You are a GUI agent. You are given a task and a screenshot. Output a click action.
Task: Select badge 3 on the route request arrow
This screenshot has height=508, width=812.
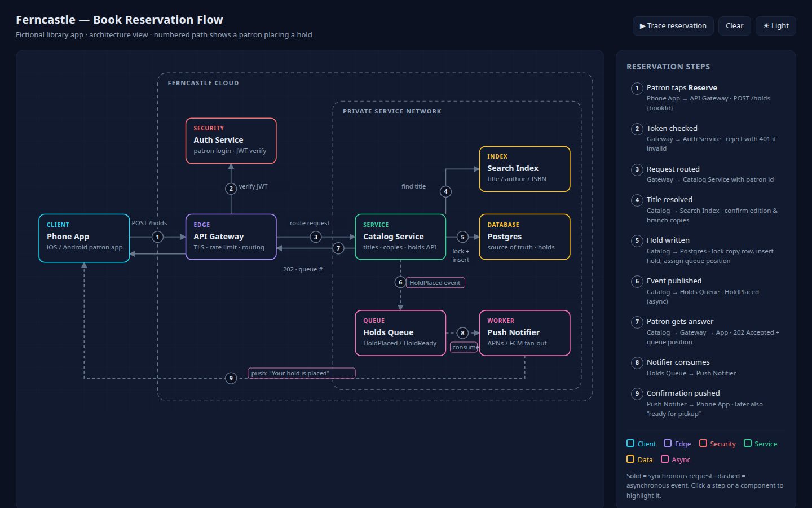pos(316,237)
